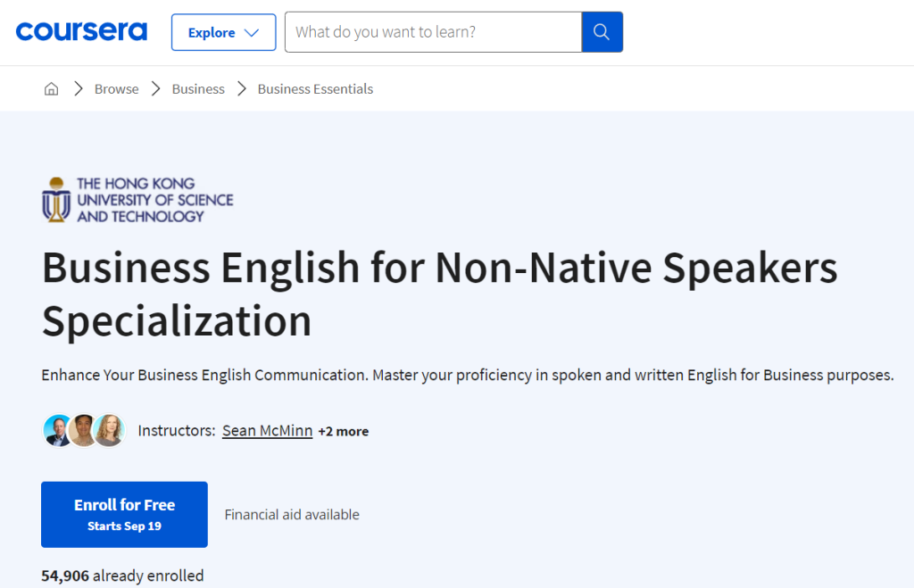Click the Business English Specialization title
Viewport: 914px width, 588px height.
pos(439,294)
